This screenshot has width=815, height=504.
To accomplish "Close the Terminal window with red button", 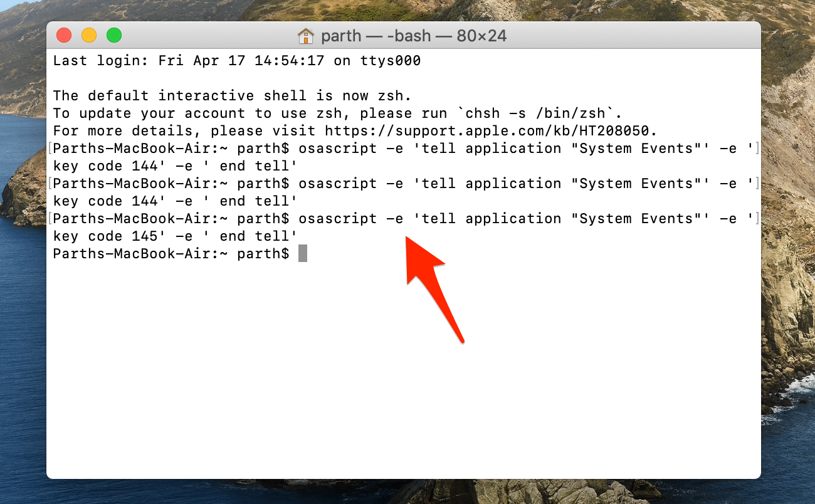I will coord(64,35).
